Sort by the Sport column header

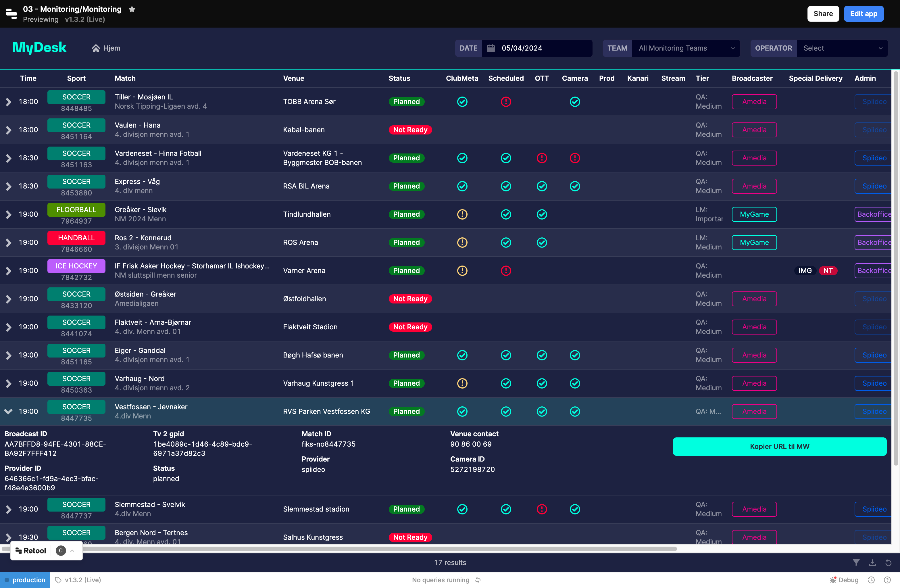coord(76,78)
